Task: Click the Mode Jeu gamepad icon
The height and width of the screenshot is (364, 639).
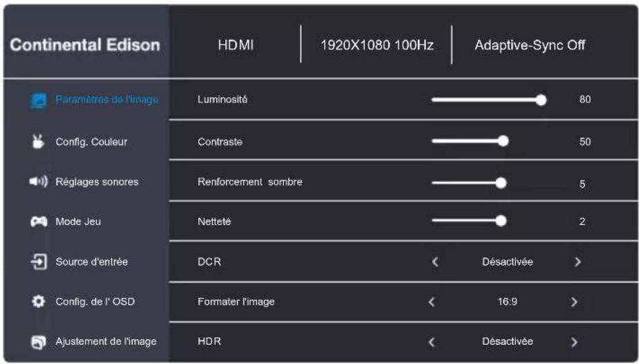Action: (38, 221)
